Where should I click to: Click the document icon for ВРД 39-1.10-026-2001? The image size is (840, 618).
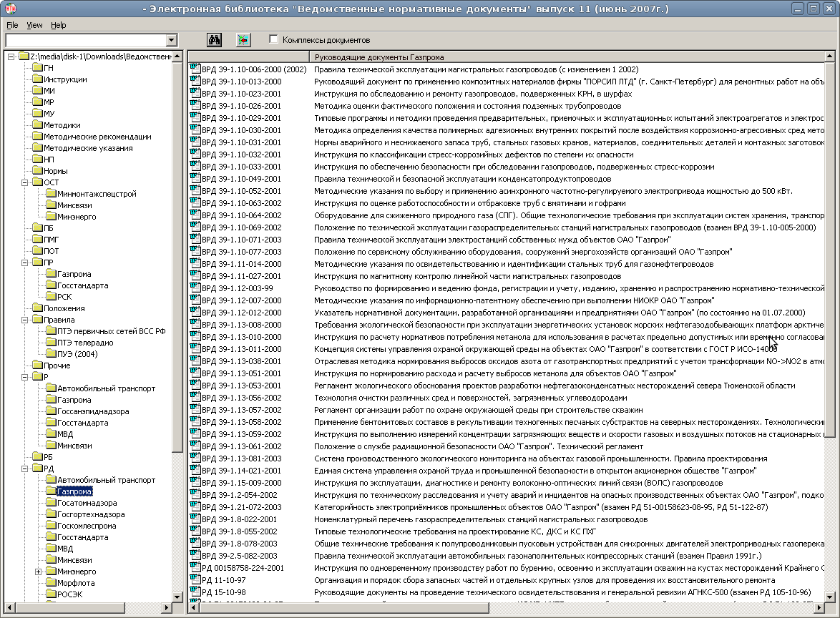[x=195, y=105]
